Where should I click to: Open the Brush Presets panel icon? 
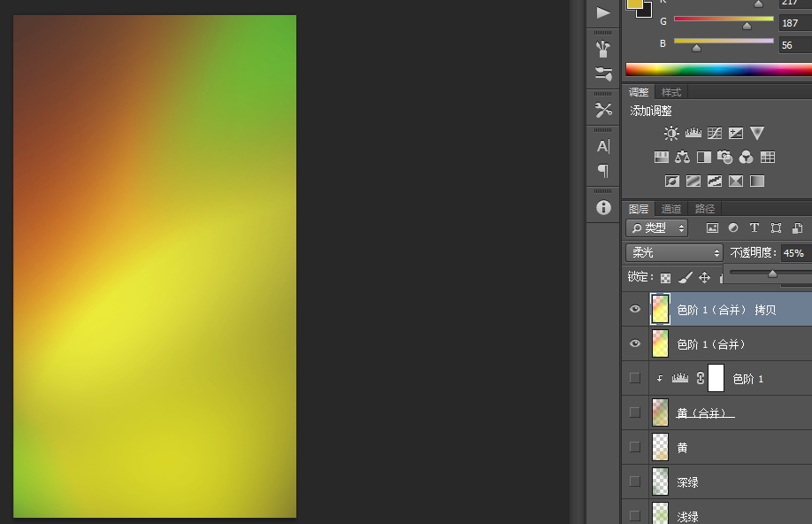(603, 48)
